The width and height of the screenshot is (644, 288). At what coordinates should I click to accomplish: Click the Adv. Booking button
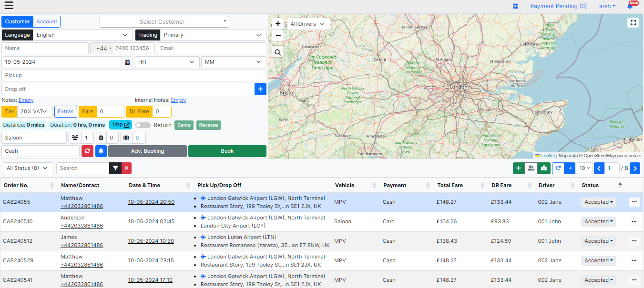click(147, 151)
